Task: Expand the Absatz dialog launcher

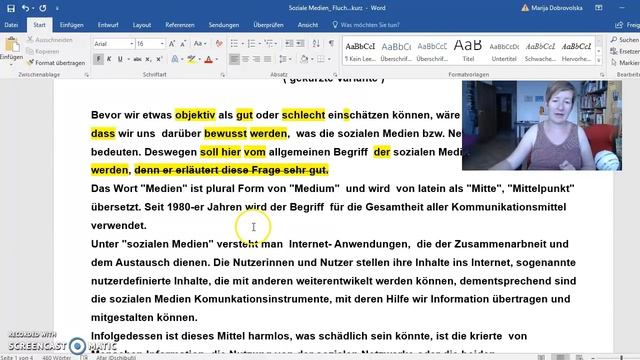Action: click(x=335, y=75)
